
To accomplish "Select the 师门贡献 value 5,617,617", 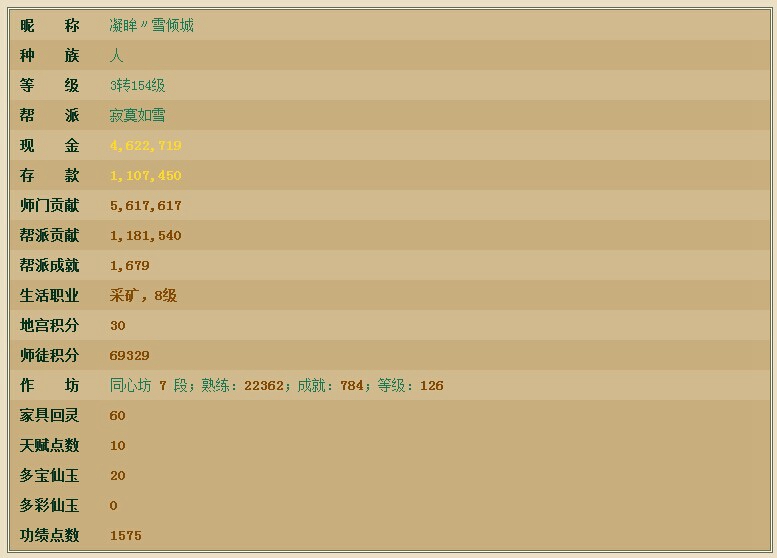I will coord(145,206).
